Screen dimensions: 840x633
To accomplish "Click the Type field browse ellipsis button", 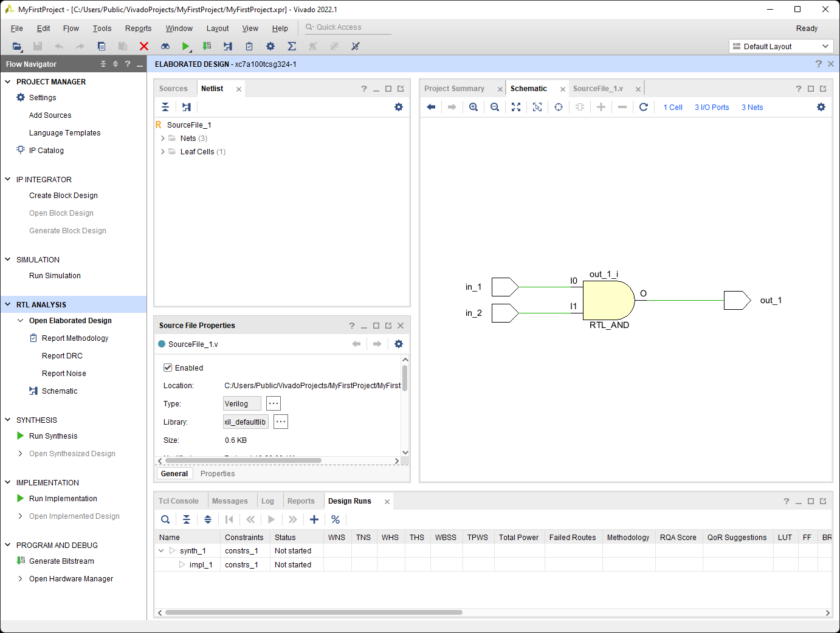I will [274, 403].
